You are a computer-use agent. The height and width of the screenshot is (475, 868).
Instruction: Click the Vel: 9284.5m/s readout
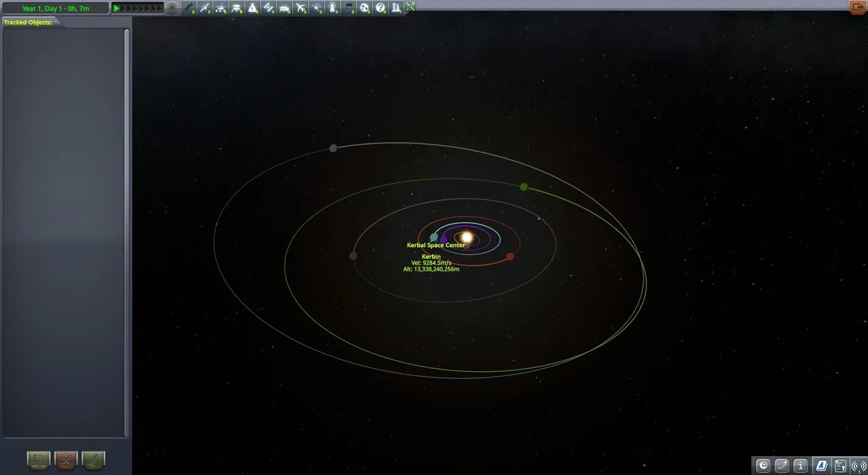pos(431,263)
